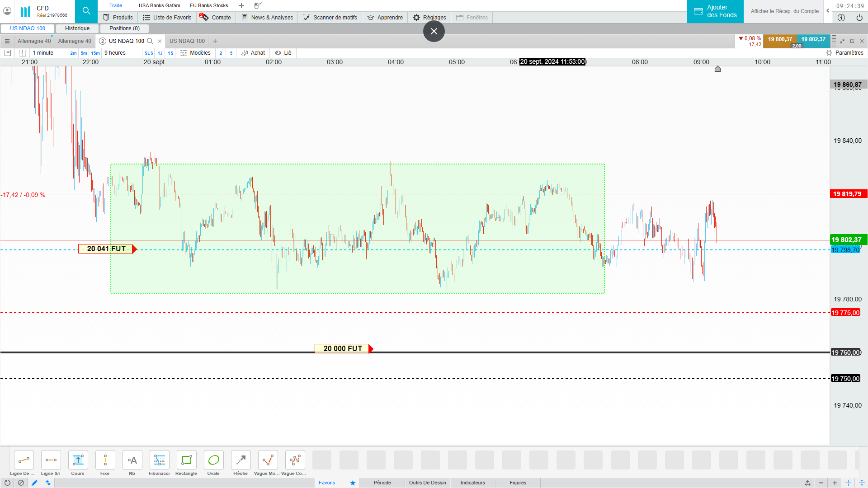Select the Ligne S/r tool
Viewport: 868px width, 488px height.
(51, 460)
